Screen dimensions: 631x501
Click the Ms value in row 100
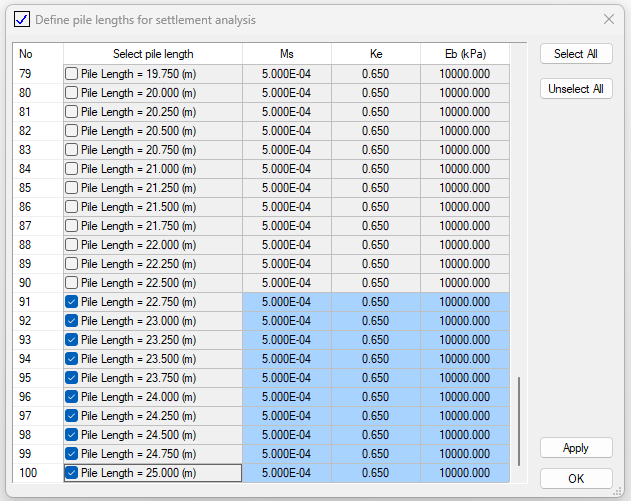[x=287, y=473]
